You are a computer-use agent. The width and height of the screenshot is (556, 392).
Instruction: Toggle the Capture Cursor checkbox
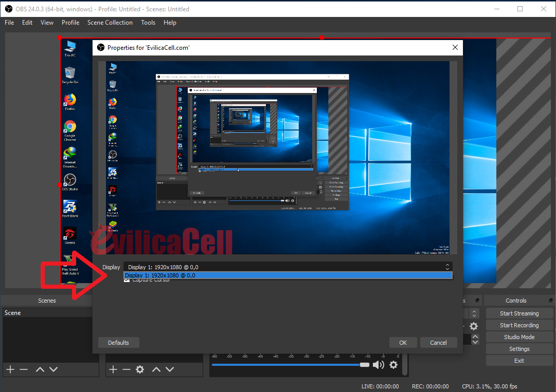pos(127,280)
